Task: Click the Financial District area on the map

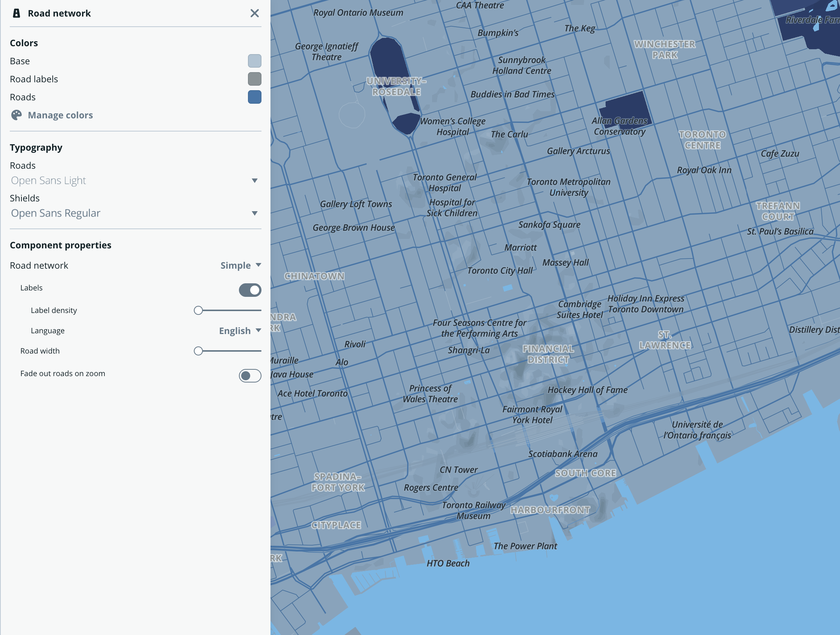Action: pos(548,354)
